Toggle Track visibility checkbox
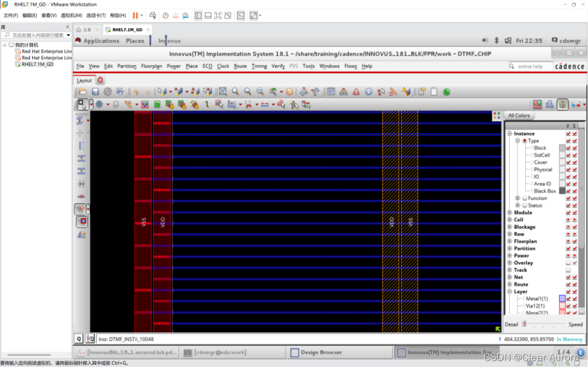 pos(568,270)
